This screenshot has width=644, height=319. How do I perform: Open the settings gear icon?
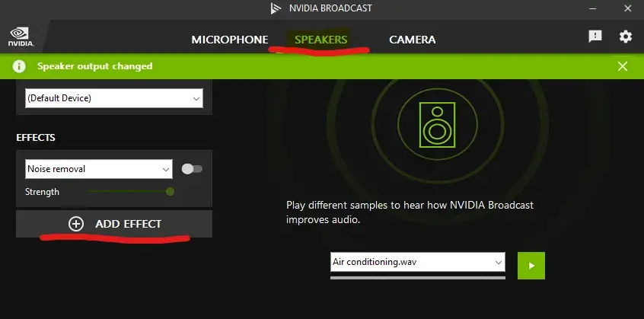point(625,37)
